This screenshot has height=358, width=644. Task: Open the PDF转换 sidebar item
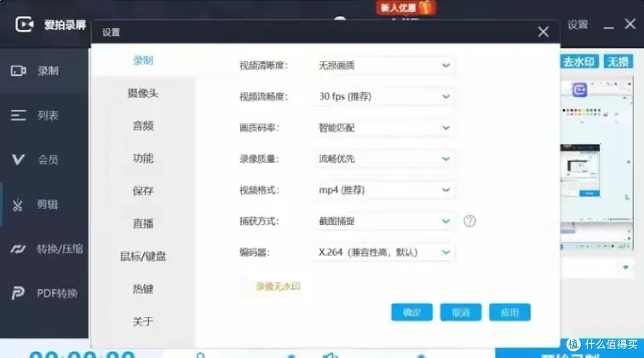click(x=44, y=293)
